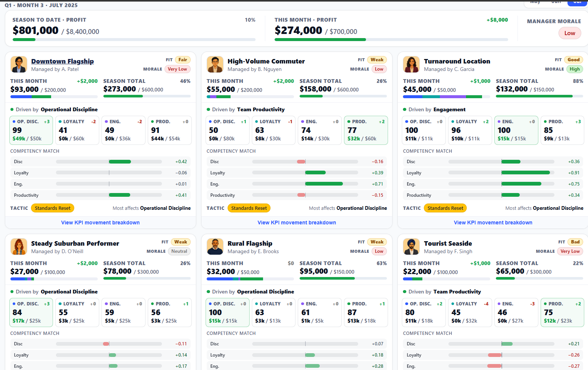Click Turnaround Location store title
The height and width of the screenshot is (370, 588).
tap(457, 61)
